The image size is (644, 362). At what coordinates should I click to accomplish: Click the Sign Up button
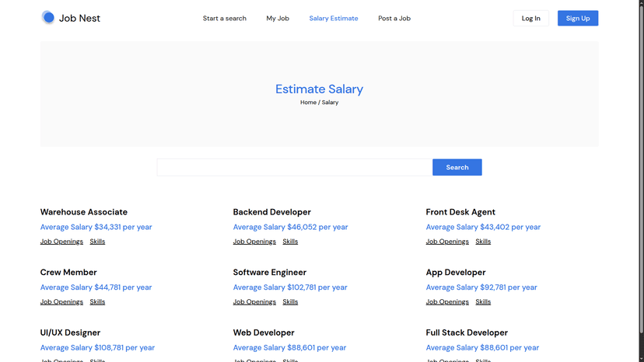coord(577,18)
